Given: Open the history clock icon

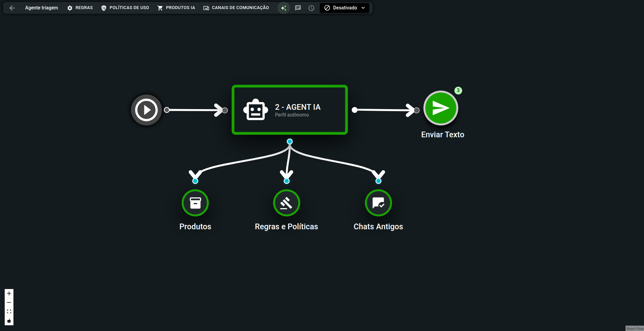Looking at the screenshot, I should pyautogui.click(x=311, y=8).
